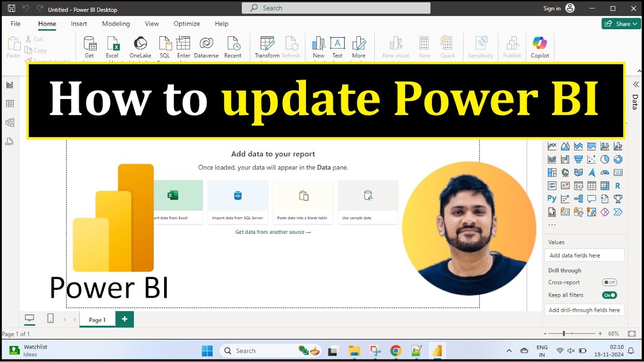Select the Funnel visual
Viewport: 644px width, 362px height.
pyautogui.click(x=579, y=159)
